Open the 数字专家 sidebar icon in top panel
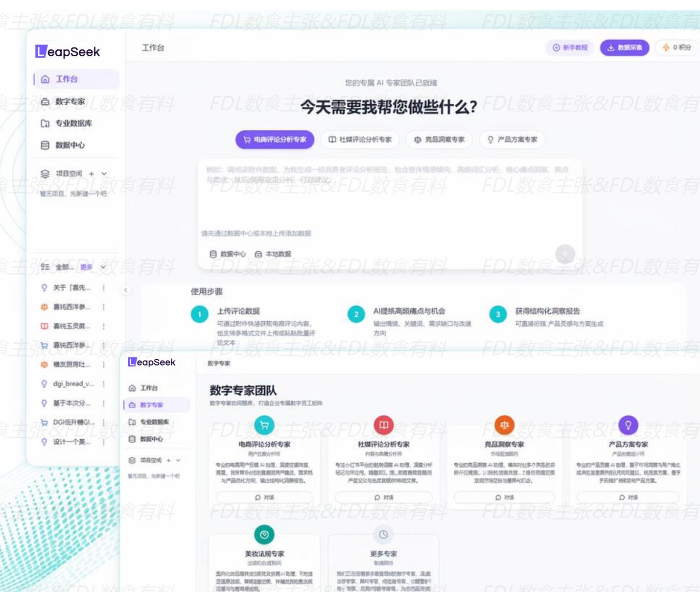This screenshot has height=592, width=700. [45, 102]
